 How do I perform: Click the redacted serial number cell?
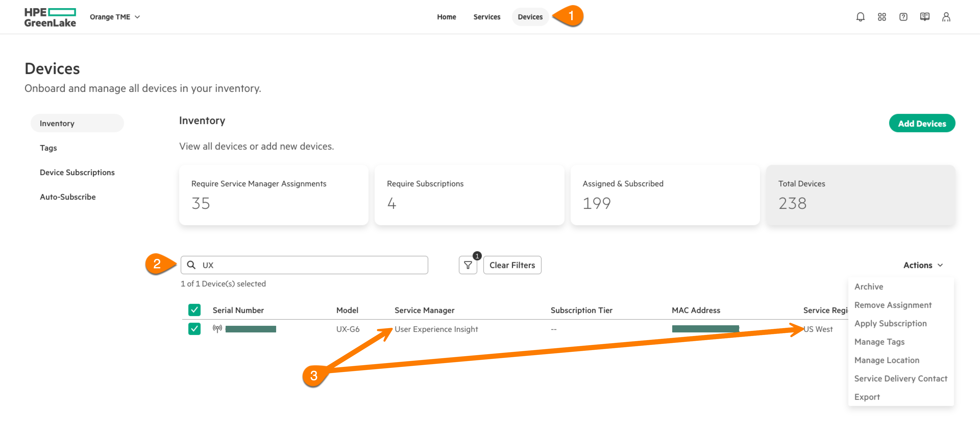(251, 329)
